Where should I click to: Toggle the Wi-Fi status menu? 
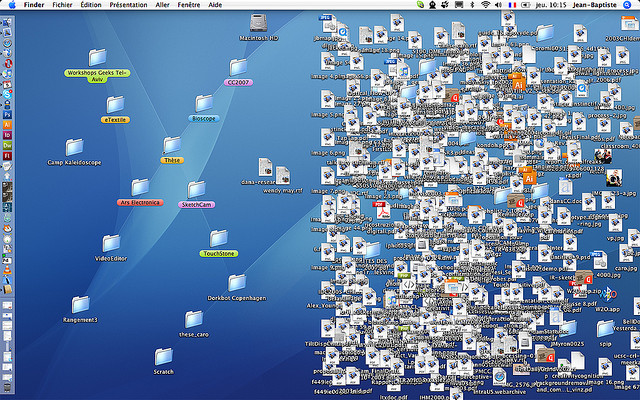[x=487, y=5]
